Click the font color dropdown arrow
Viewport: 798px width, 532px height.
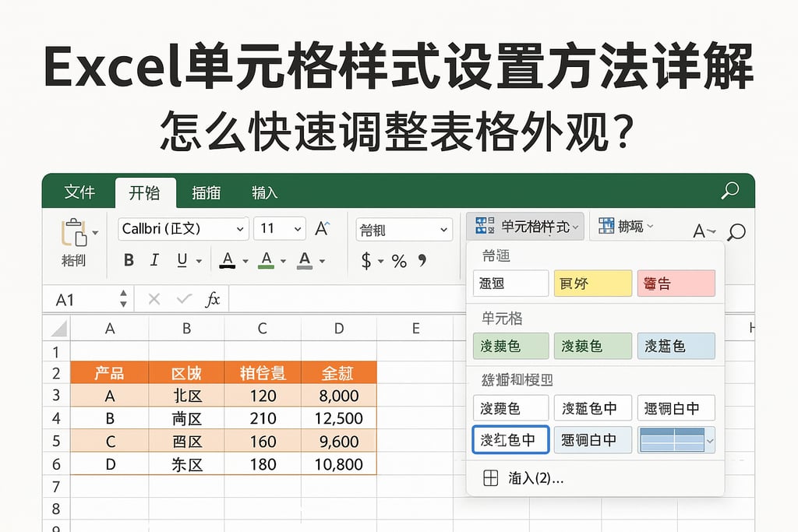pyautogui.click(x=246, y=261)
